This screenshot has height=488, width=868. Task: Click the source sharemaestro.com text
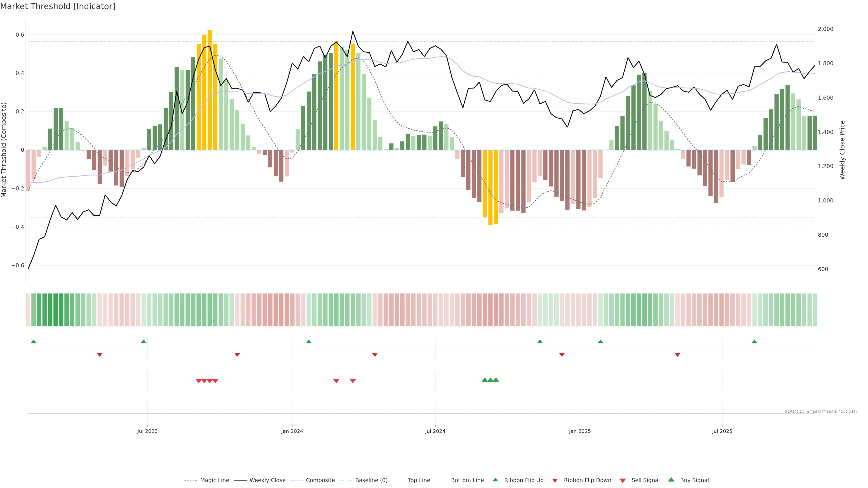click(x=821, y=411)
